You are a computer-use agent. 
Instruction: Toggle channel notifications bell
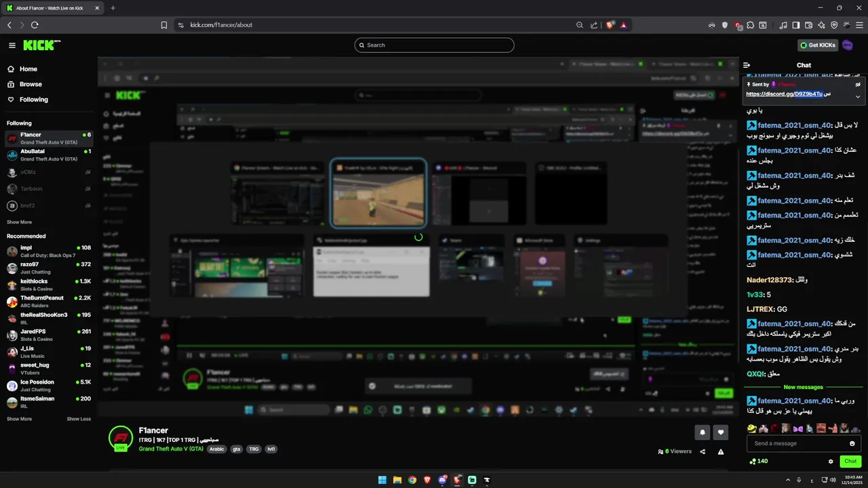pyautogui.click(x=702, y=432)
